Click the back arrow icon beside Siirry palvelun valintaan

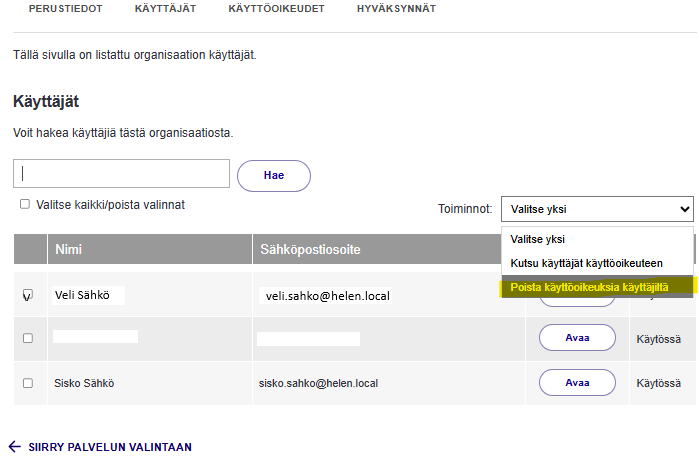[x=14, y=447]
